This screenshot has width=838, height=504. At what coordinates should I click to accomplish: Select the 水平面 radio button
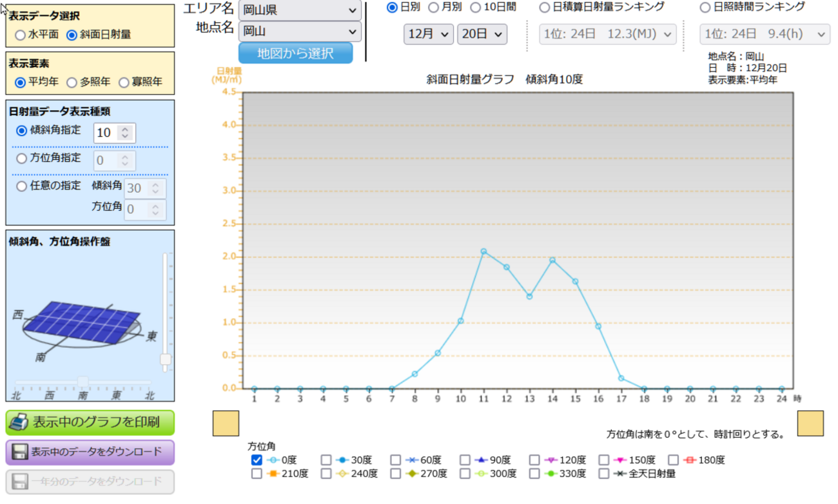click(x=21, y=34)
